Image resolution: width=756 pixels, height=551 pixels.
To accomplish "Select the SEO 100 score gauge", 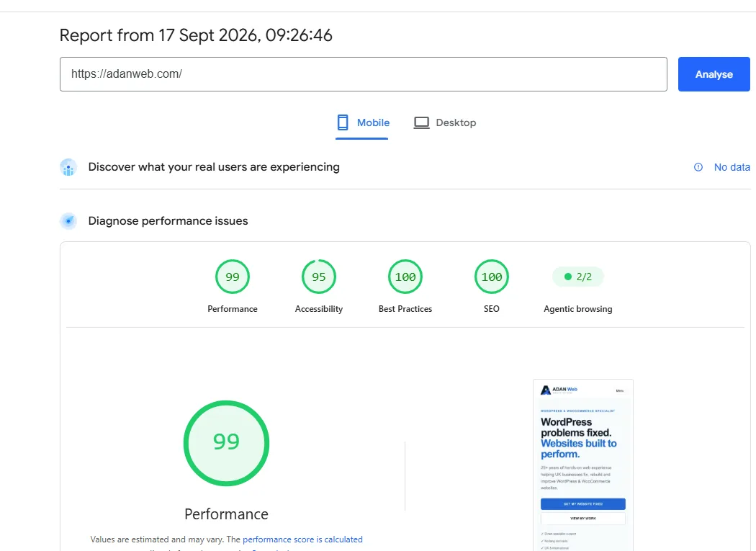I will [491, 277].
